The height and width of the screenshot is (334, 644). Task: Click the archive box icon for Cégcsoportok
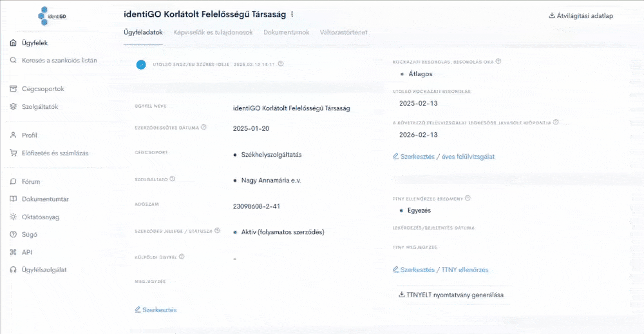[x=13, y=89]
